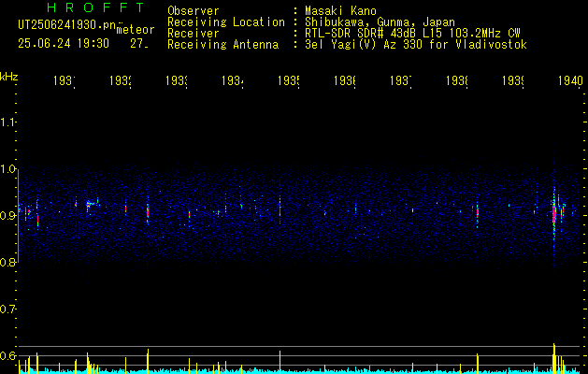Click the 1935 time axis label
The height and width of the screenshot is (374, 588).
tap(289, 80)
